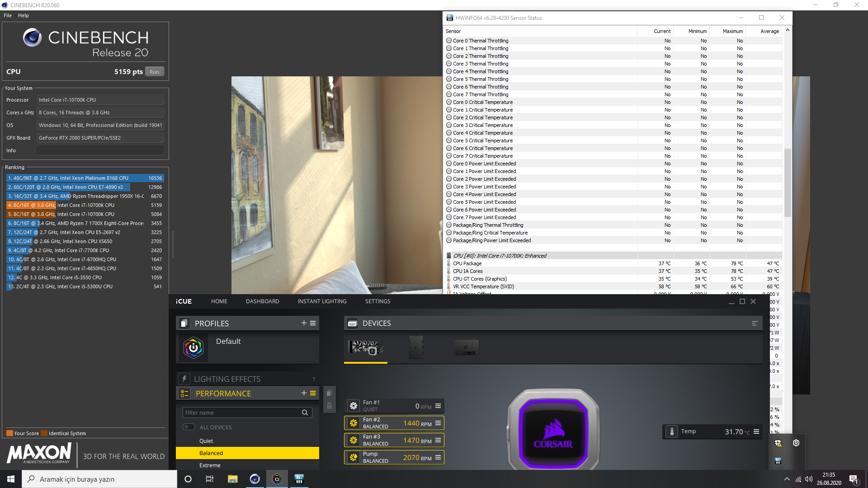Select the third device thumbnail in DEVICES
The height and width of the screenshot is (488, 868).
point(466,347)
